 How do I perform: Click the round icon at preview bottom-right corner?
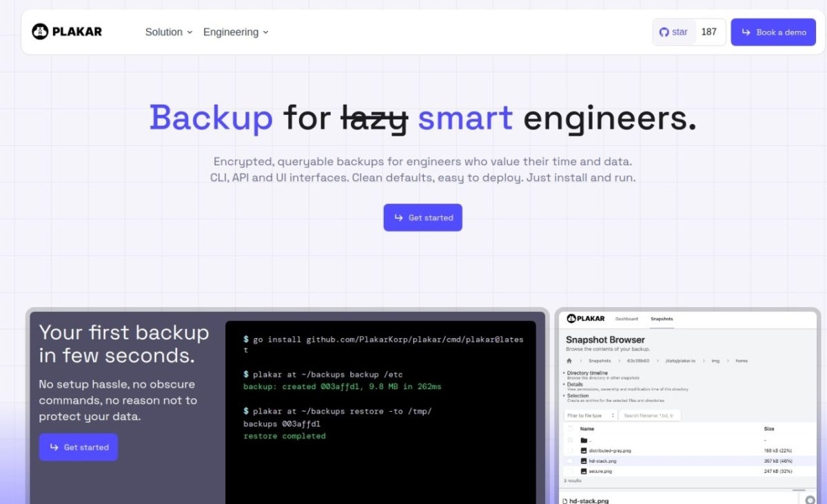(x=809, y=500)
